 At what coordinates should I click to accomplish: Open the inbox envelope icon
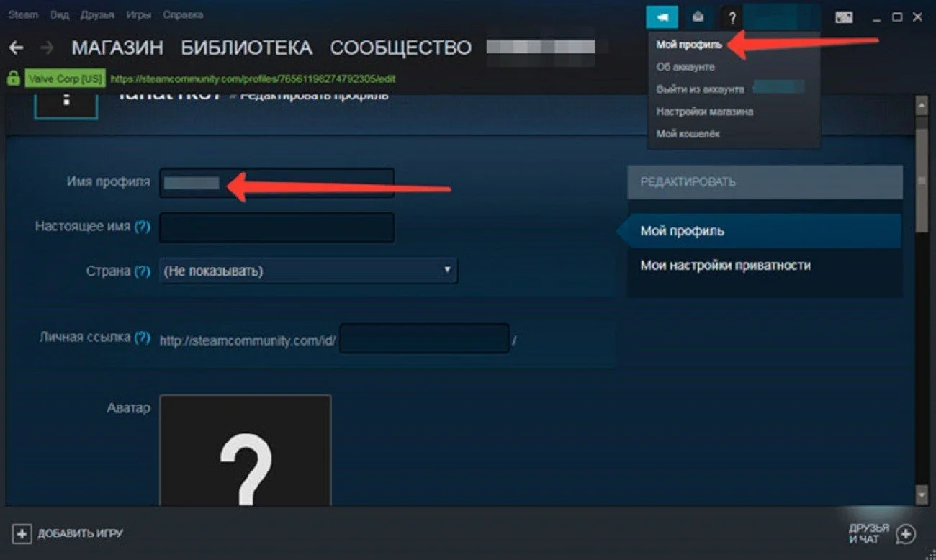coord(698,17)
